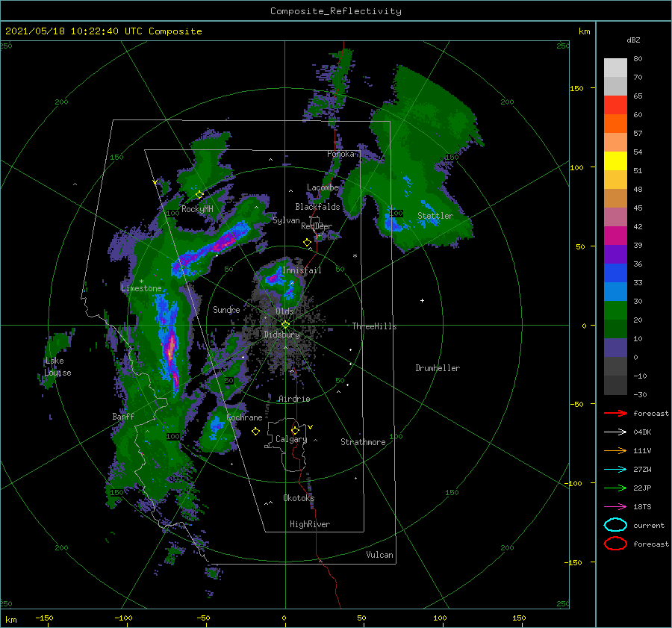Click the Strathmore label
672x628 pixels.
[363, 442]
